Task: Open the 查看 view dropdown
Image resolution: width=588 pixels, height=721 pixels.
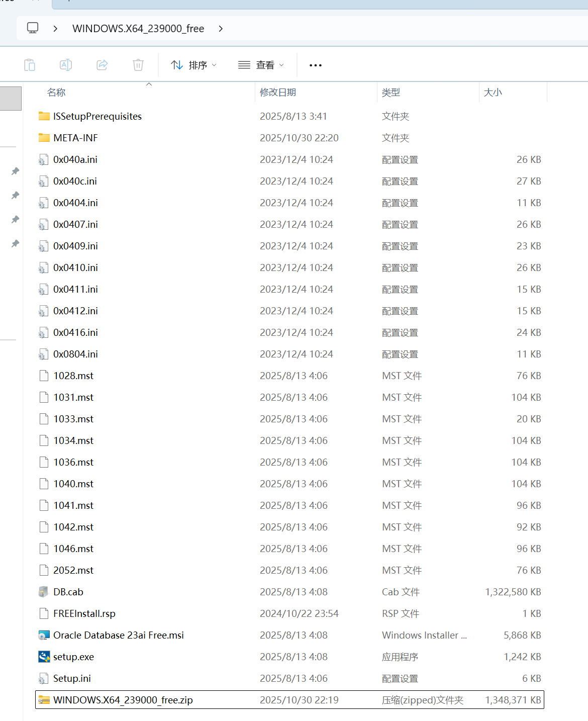Action: (261, 65)
